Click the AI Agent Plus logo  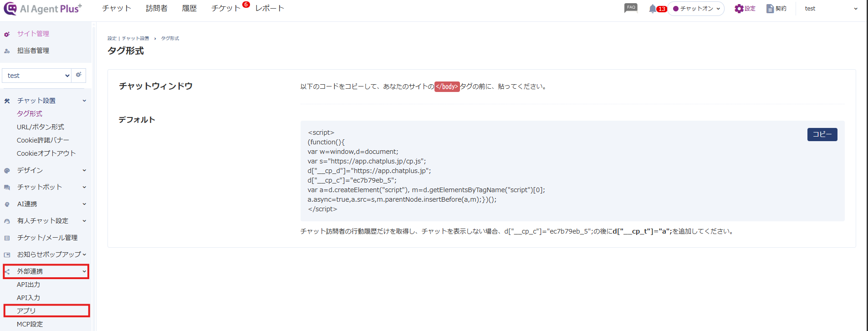pos(43,9)
